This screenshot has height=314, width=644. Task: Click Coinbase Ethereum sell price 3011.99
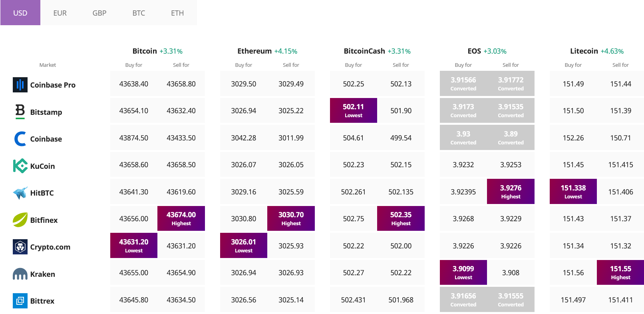coord(291,138)
